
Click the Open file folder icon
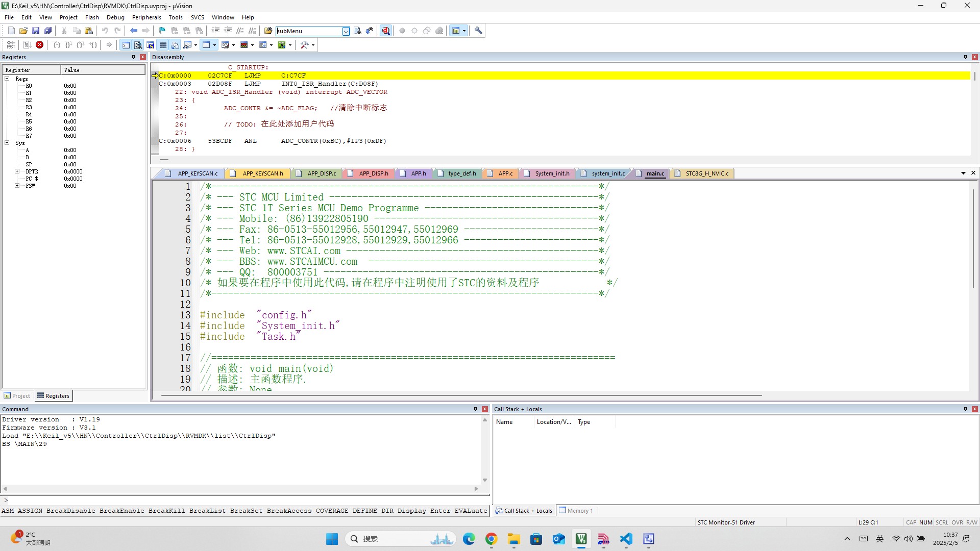(23, 31)
